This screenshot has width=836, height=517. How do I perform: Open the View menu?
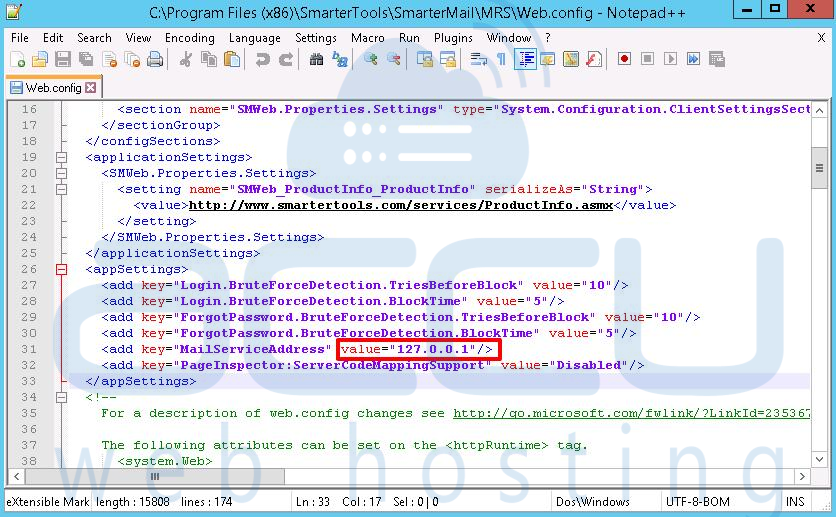(138, 38)
